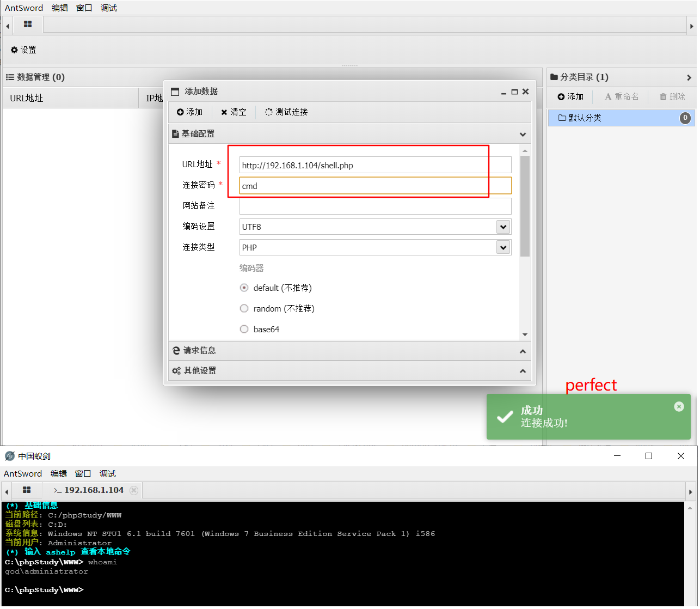Viewport: 700px width, 609px height.
Task: Click the 清空 button in dialog toolbar
Action: pos(234,112)
